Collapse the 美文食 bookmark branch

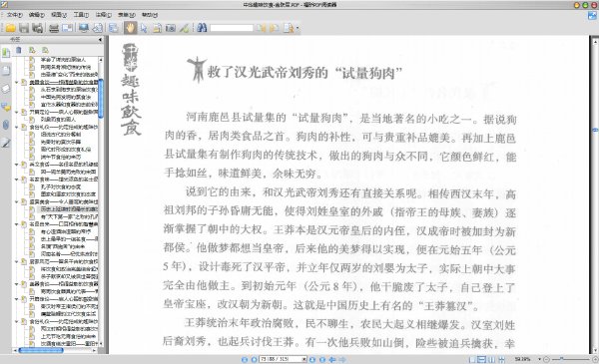(16, 165)
